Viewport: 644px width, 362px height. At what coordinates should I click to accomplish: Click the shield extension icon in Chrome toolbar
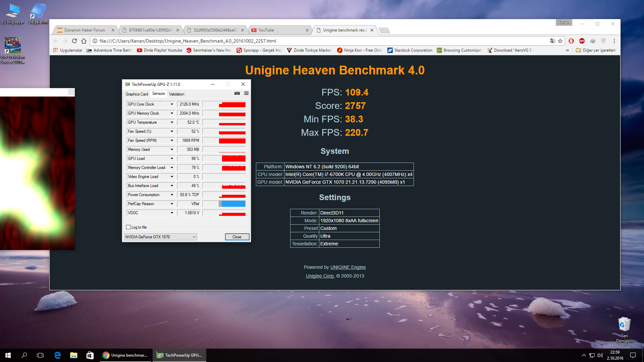[603, 41]
